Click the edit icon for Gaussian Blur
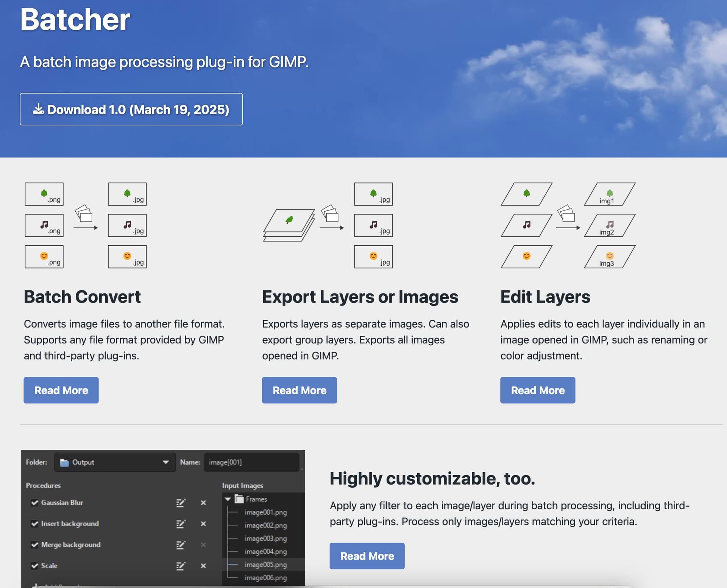 (x=181, y=503)
